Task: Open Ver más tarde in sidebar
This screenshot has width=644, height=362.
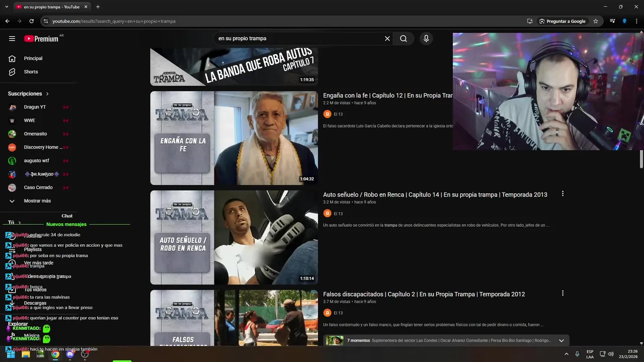Action: 38,263
